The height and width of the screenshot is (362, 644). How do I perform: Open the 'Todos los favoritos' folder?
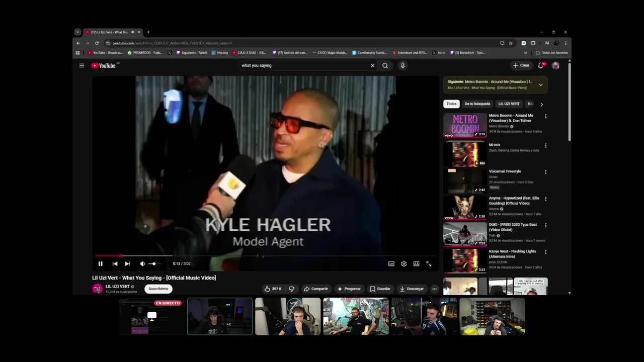(x=552, y=53)
